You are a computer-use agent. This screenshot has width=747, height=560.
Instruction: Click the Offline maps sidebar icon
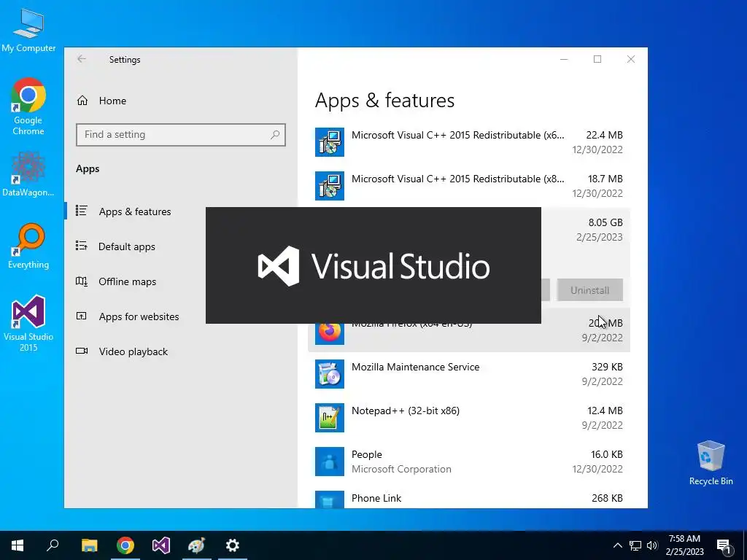[x=82, y=281]
